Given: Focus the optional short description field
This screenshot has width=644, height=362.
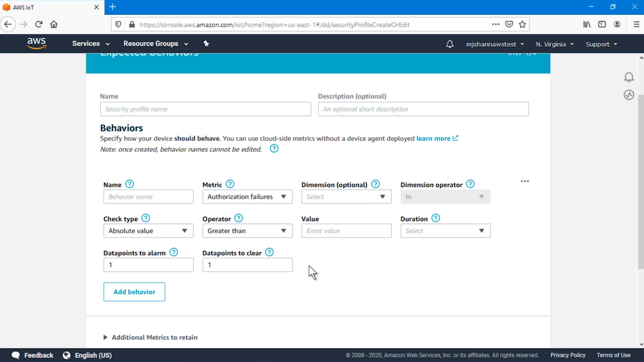Looking at the screenshot, I should pos(423,109).
